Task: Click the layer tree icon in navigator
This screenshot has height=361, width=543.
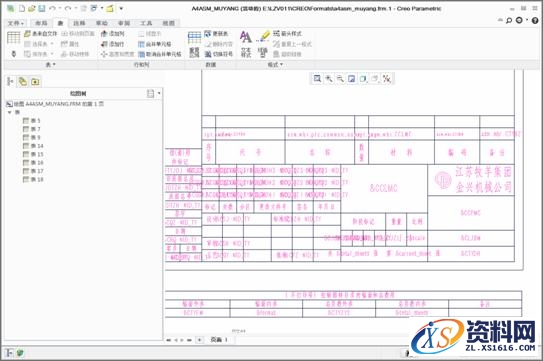Action: click(x=23, y=81)
